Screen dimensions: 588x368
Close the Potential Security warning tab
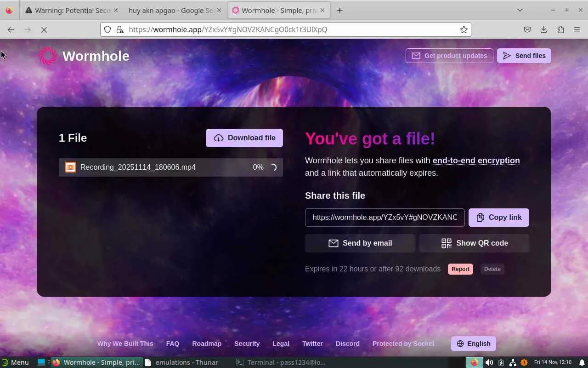[115, 10]
